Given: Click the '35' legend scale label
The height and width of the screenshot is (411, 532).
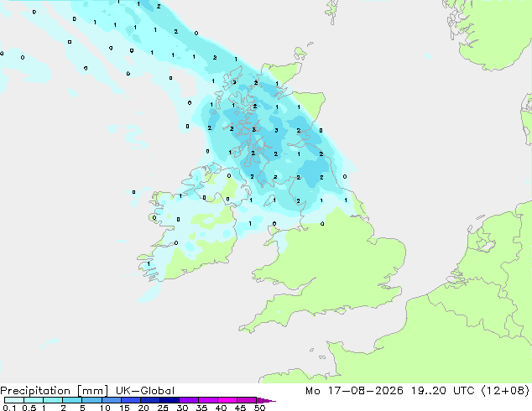Looking at the screenshot, I should click(201, 408).
